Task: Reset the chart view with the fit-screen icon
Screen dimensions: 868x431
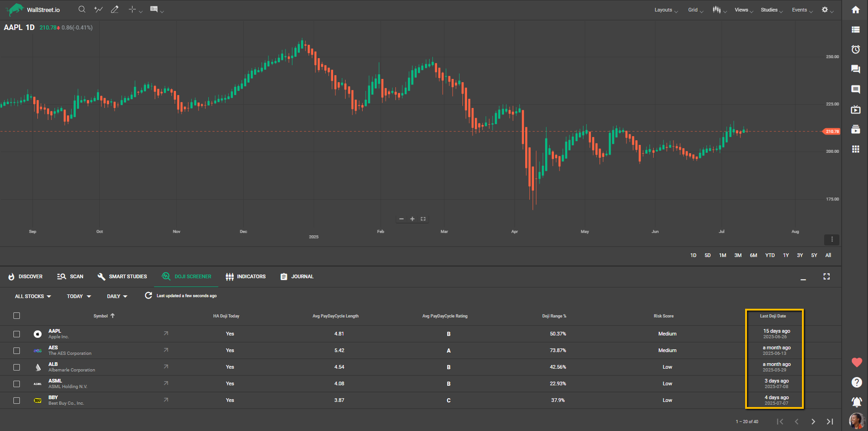Action: tap(423, 219)
